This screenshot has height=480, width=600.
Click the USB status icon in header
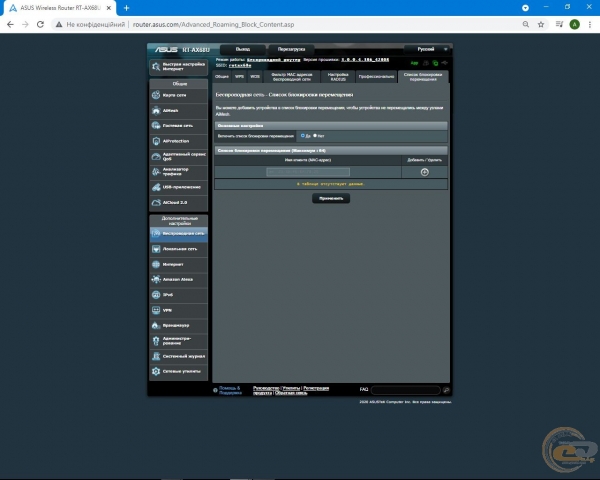[445, 63]
